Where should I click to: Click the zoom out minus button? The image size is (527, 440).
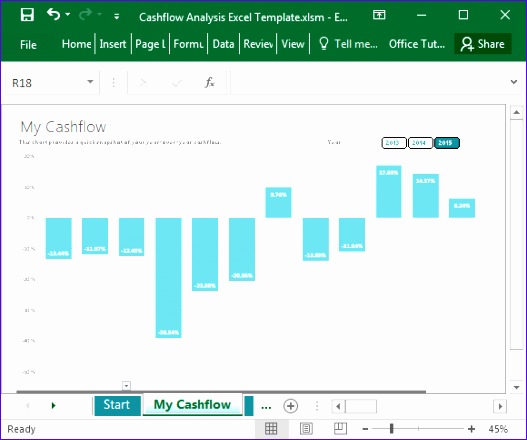(365, 429)
